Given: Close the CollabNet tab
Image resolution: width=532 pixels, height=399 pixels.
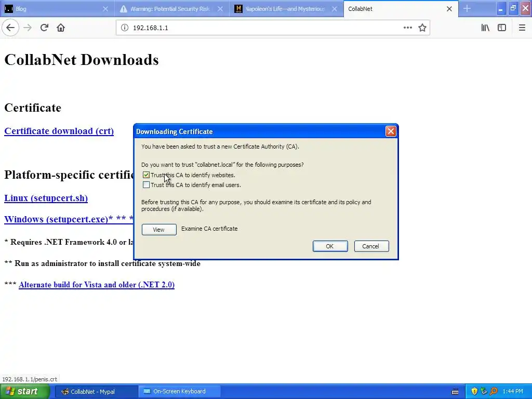Looking at the screenshot, I should [x=449, y=9].
